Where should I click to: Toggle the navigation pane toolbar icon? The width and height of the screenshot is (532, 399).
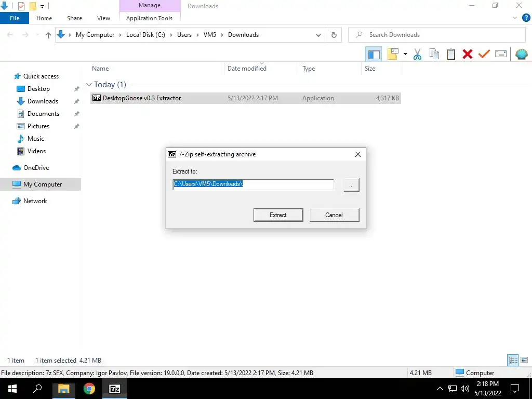point(374,54)
